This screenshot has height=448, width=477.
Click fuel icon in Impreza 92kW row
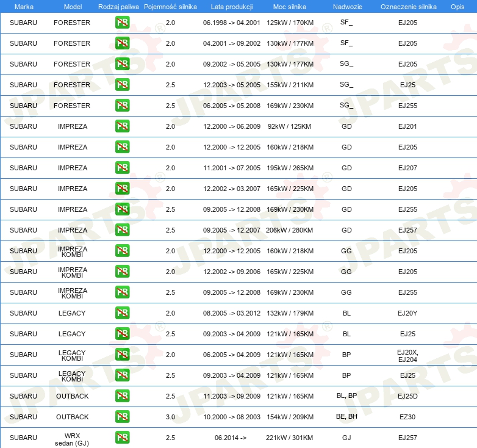122,126
